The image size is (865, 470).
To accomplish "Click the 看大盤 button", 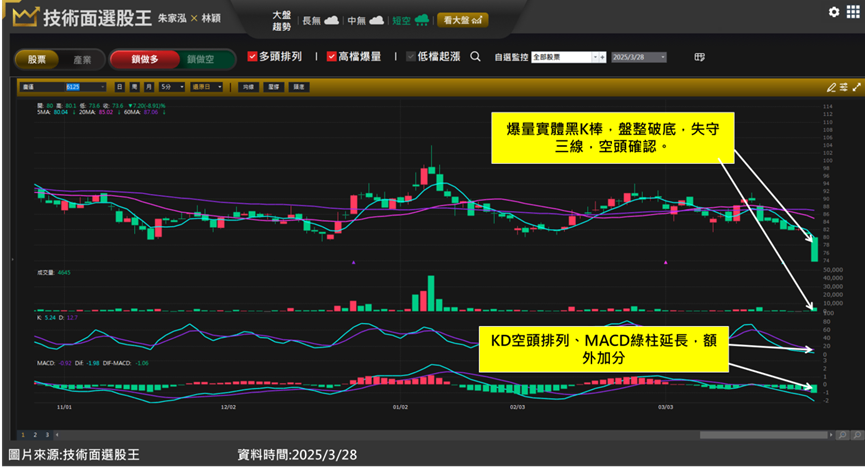I will (x=462, y=20).
